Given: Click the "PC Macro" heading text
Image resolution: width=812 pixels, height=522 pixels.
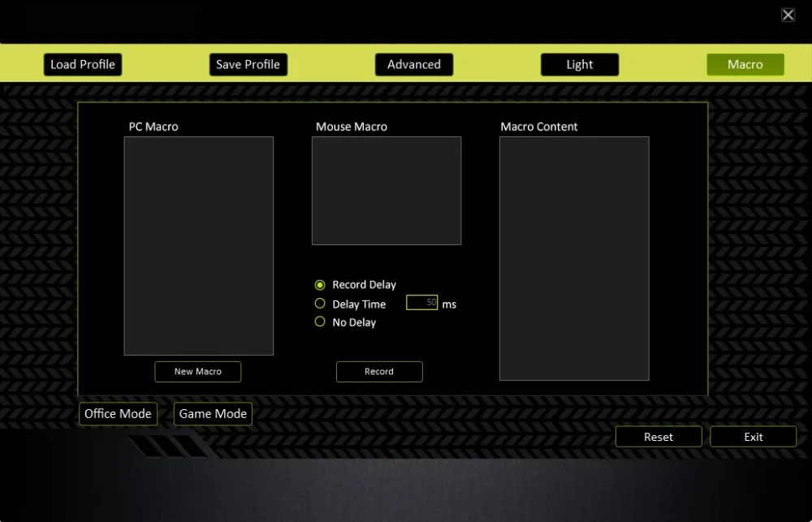Looking at the screenshot, I should click(x=153, y=127).
